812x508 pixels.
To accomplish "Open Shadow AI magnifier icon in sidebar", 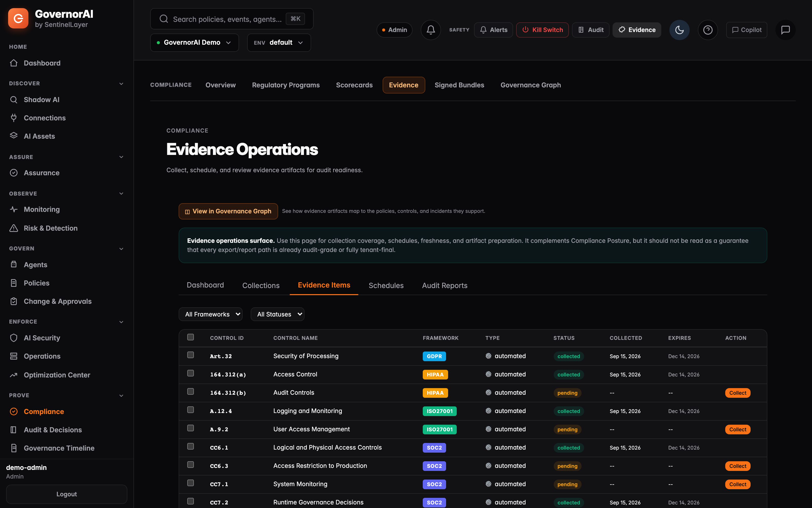I will 14,100.
